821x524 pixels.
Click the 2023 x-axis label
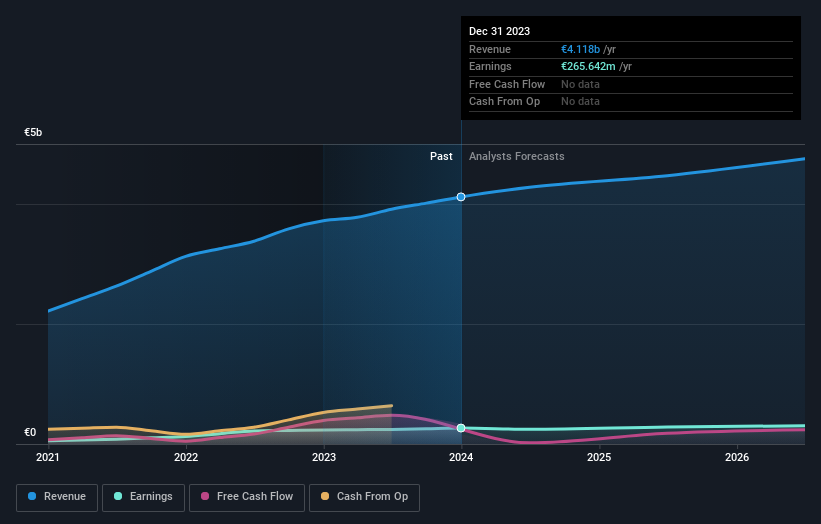click(324, 457)
